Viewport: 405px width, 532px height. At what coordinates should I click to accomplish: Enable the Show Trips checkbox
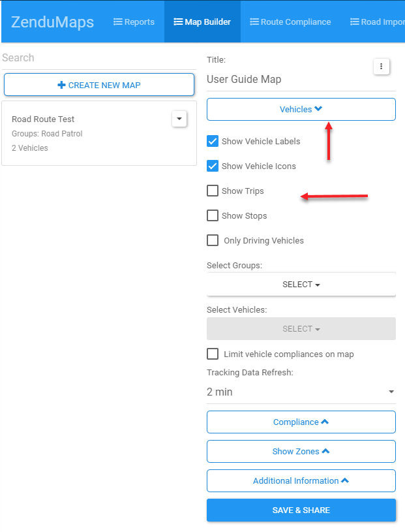(213, 191)
